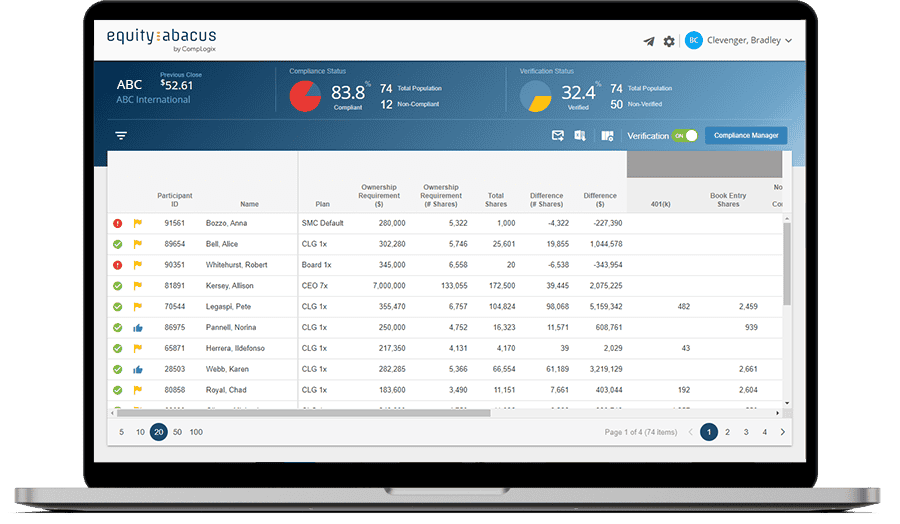The height and width of the screenshot is (524, 900).
Task: Click red alert icon for Whitehurst, Robert
Action: tap(118, 265)
